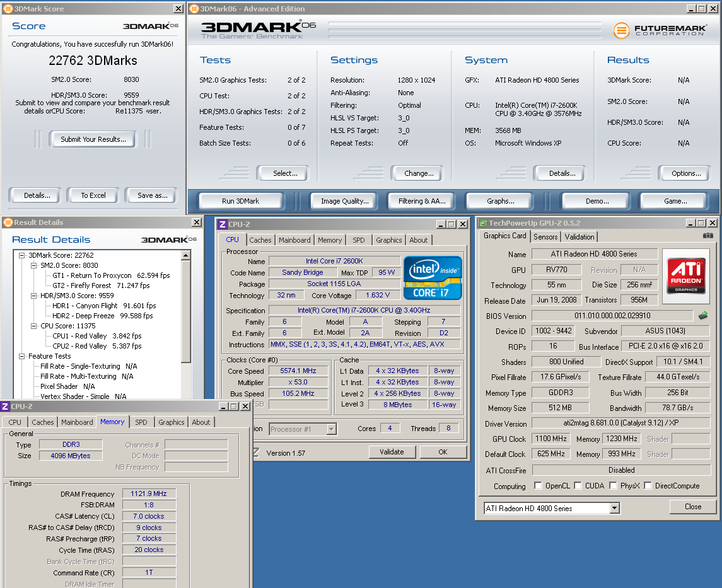This screenshot has height=588, width=722.
Task: Click the Close button in GPU-Z
Action: point(693,507)
